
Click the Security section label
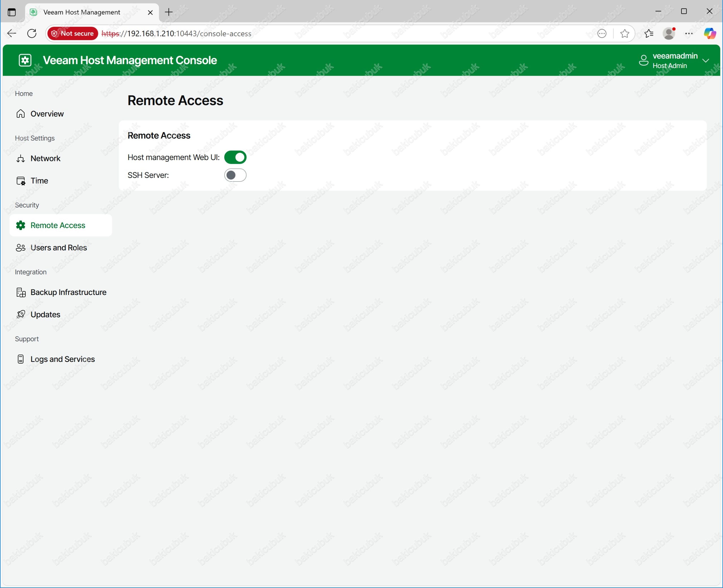point(27,205)
